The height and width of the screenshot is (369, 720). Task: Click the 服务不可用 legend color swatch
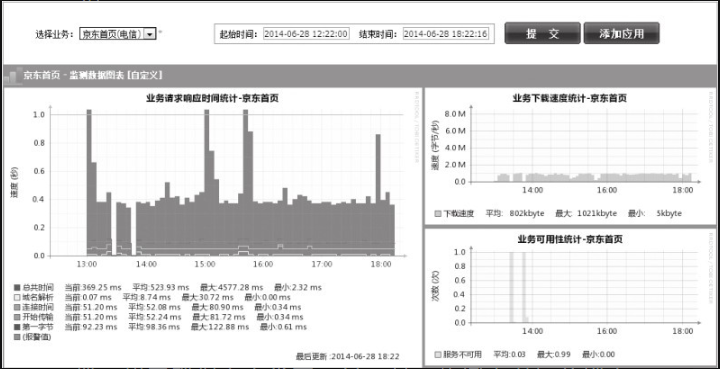(438, 355)
